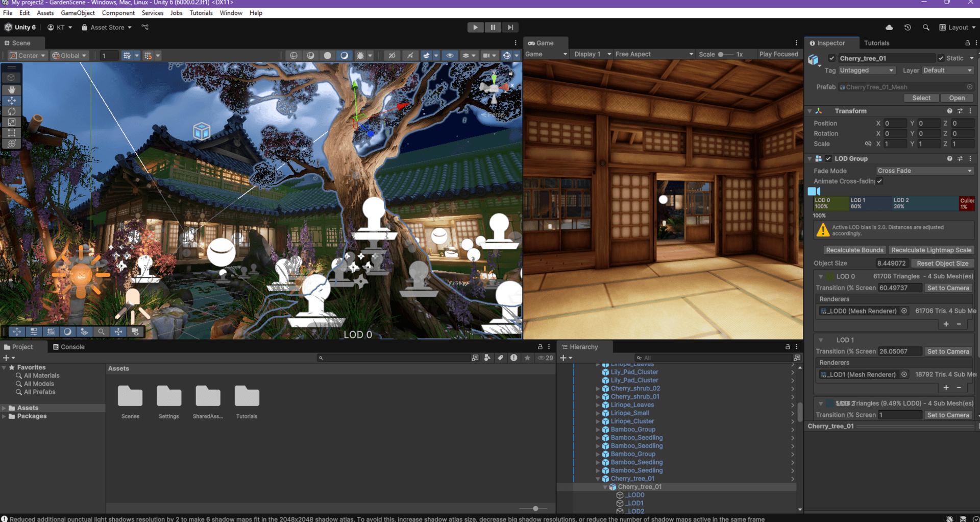Open the GameObject menu
The width and height of the screenshot is (980, 522).
click(x=78, y=13)
